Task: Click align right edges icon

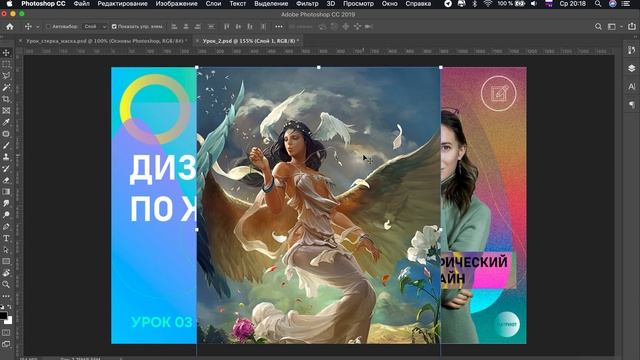Action: (x=198, y=27)
